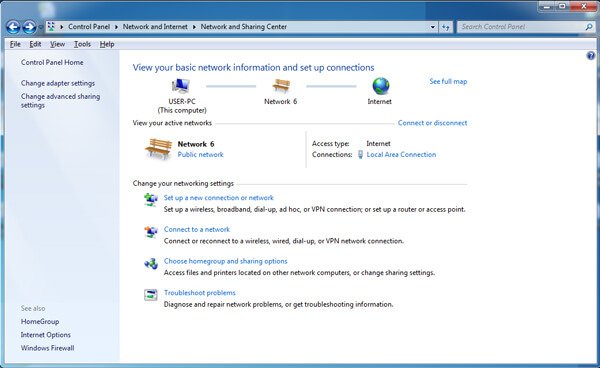Click Control Panel breadcrumb in address bar
Screen dimensions: 600x368
click(x=89, y=27)
